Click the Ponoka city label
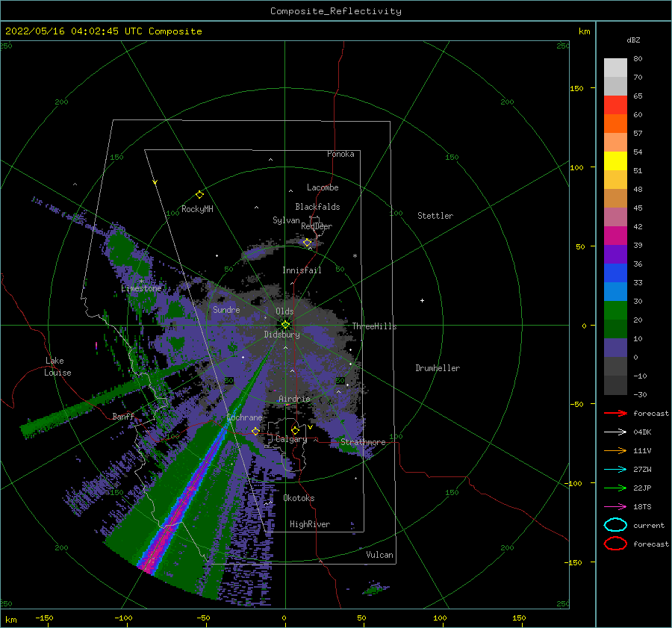The width and height of the screenshot is (672, 628). [340, 154]
